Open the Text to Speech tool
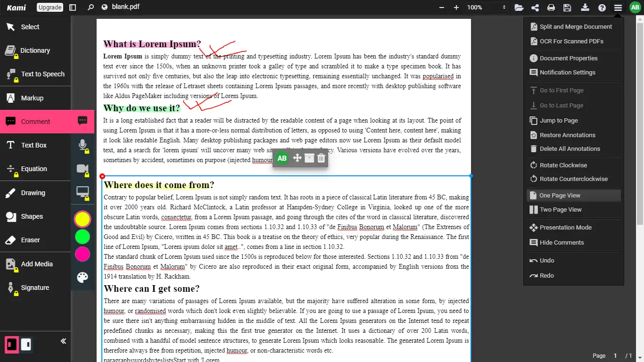The width and height of the screenshot is (644, 362). [x=35, y=74]
